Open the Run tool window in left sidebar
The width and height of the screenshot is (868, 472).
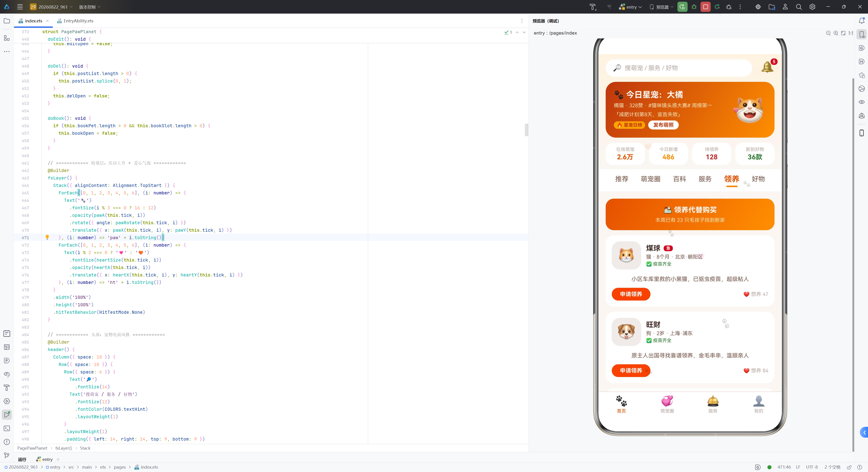(7, 415)
